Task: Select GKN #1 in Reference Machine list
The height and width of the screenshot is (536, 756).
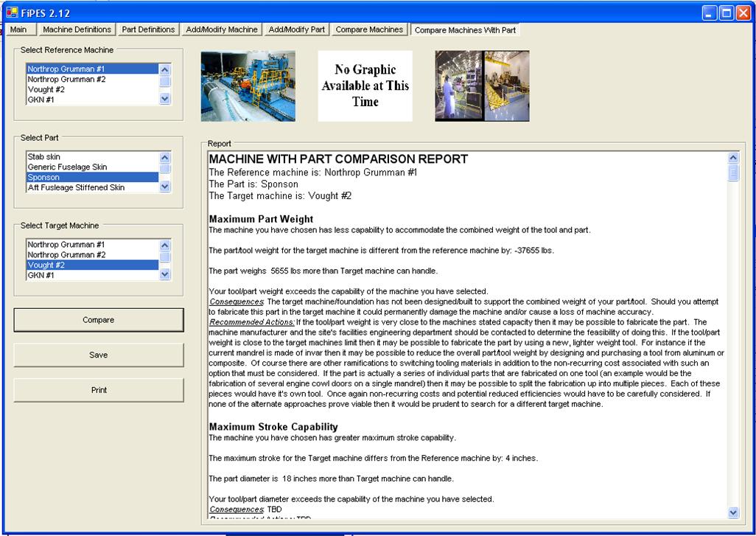Action: (x=41, y=100)
